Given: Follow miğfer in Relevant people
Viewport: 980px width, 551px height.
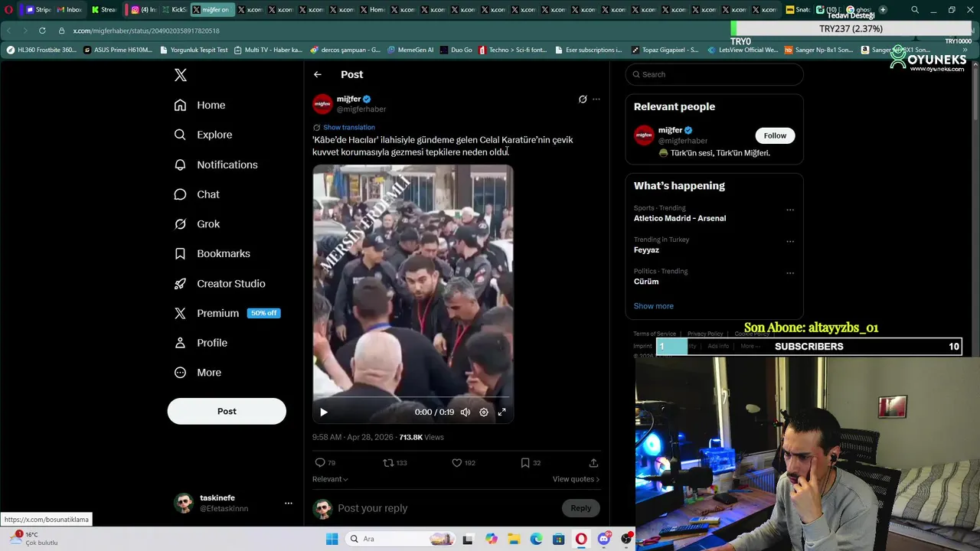Looking at the screenshot, I should tap(775, 135).
